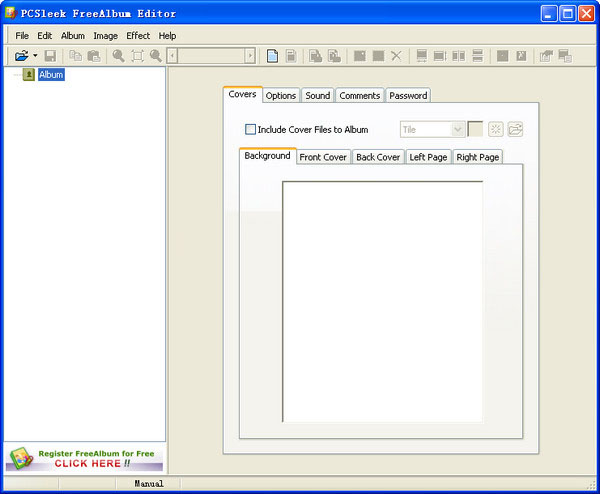Click the zoom in magnifier icon

click(x=118, y=56)
